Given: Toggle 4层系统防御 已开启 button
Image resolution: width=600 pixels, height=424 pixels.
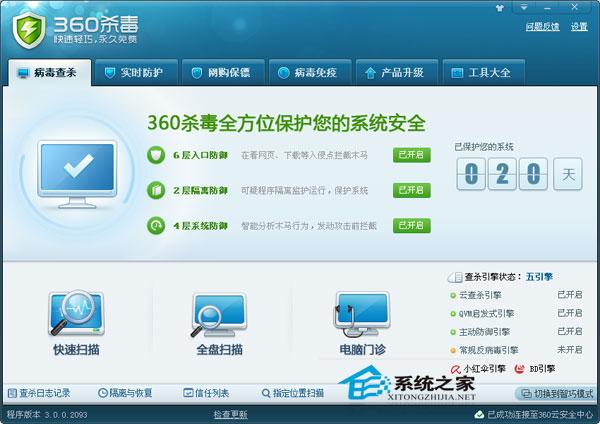Looking at the screenshot, I should [x=411, y=225].
